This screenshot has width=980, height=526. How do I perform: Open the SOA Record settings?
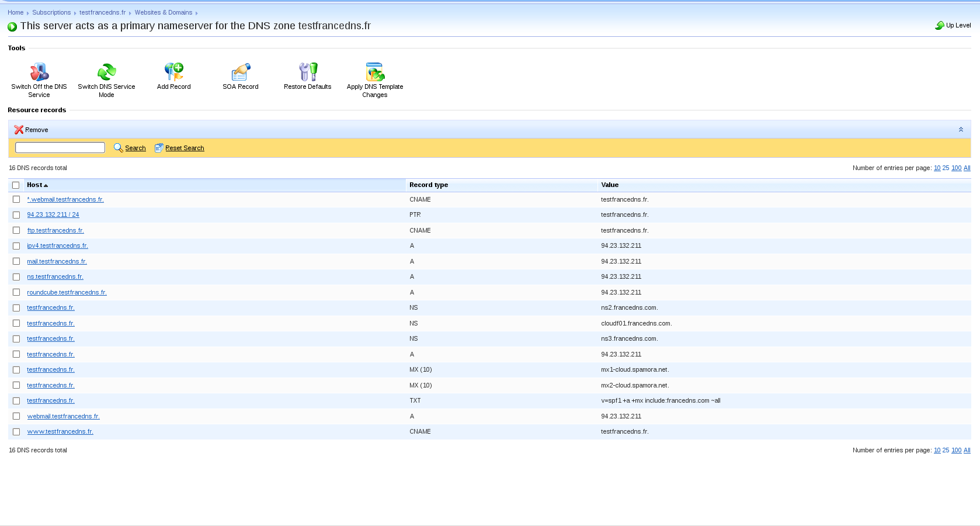click(x=240, y=72)
